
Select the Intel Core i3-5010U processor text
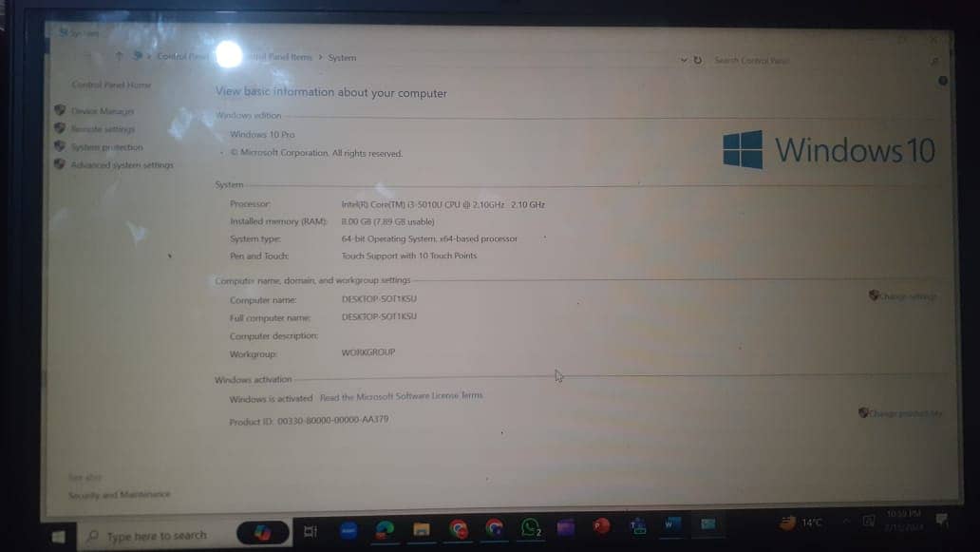tap(443, 204)
